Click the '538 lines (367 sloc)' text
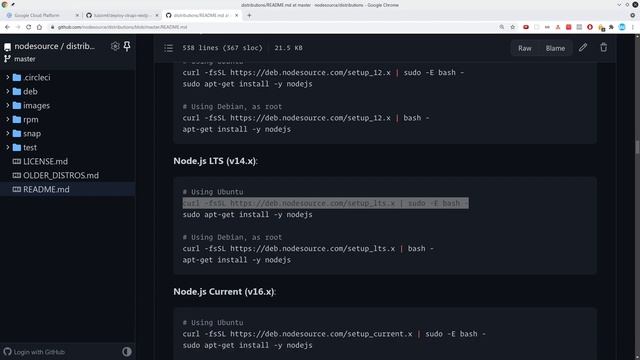The image size is (640, 360). tap(222, 48)
